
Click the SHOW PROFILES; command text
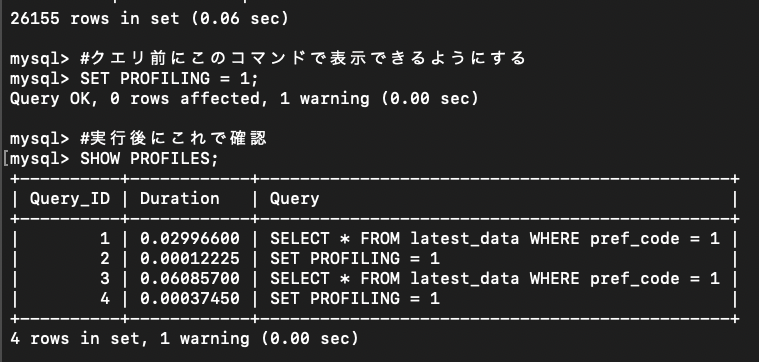[x=150, y=158]
